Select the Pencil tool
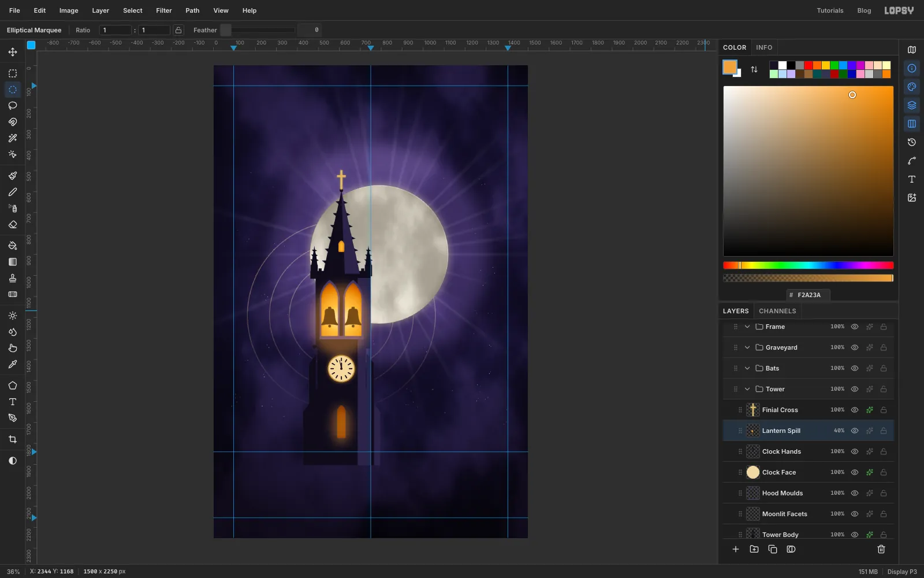This screenshot has height=578, width=924. pyautogui.click(x=13, y=192)
